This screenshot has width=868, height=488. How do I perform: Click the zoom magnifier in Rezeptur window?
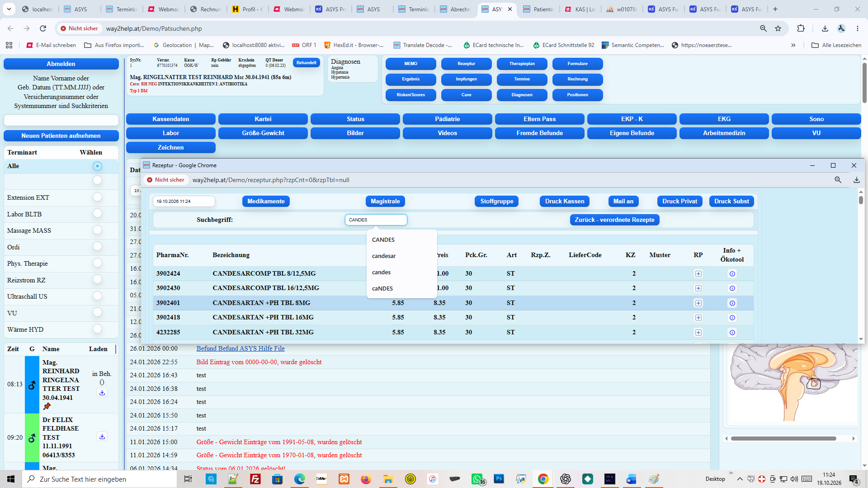pos(838,180)
